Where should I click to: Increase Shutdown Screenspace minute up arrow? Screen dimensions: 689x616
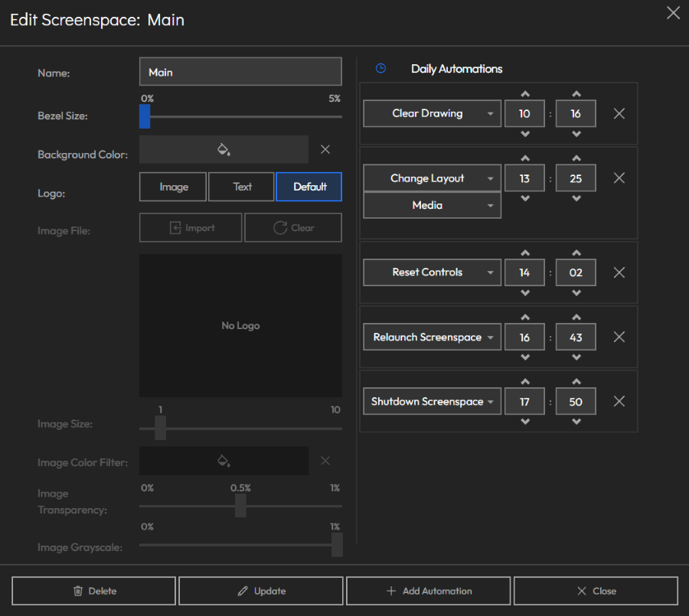coord(576,381)
